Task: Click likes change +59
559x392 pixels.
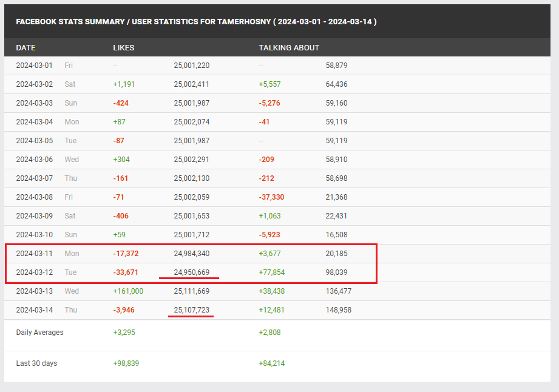Action: [119, 235]
